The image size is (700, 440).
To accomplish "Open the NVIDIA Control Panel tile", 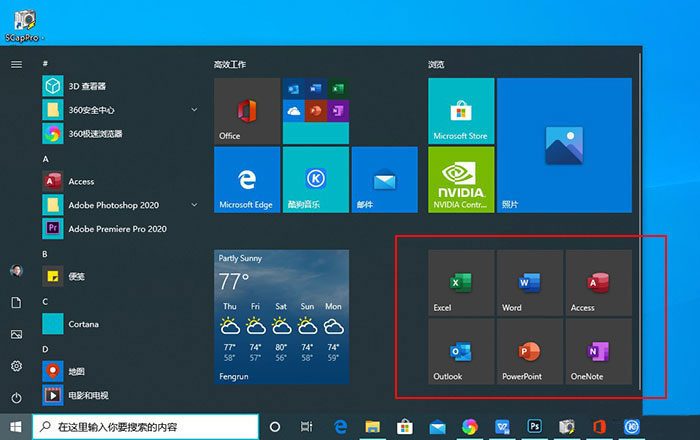I will (461, 180).
